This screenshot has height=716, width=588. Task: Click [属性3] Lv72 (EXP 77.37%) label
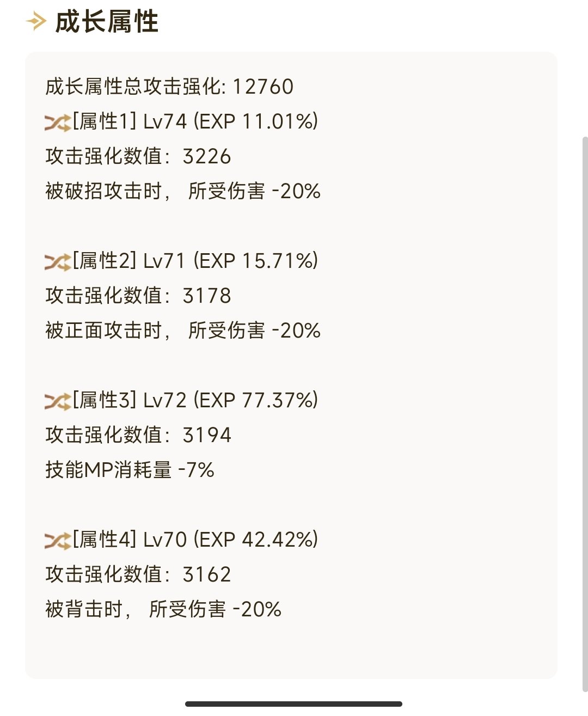pos(195,400)
